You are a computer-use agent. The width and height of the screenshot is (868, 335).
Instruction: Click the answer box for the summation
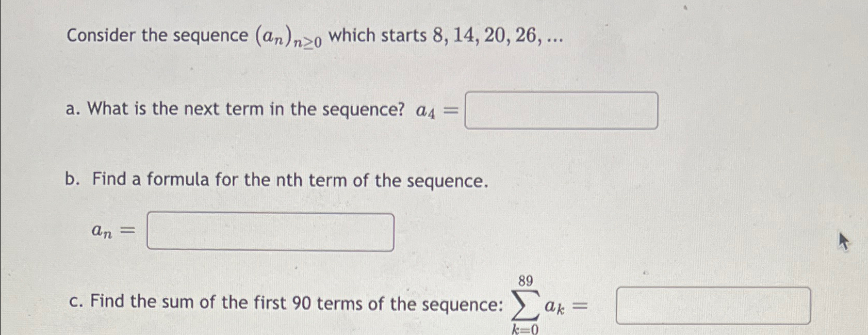[x=714, y=304]
